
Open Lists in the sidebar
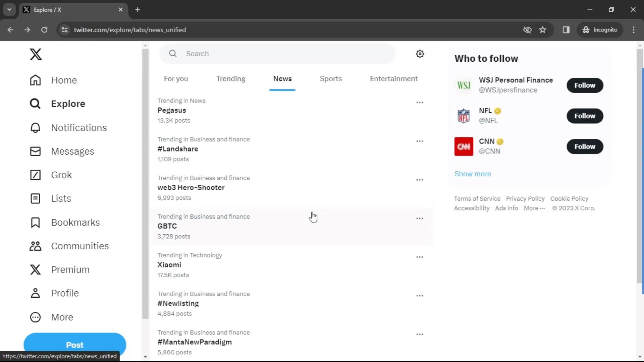tap(50, 198)
